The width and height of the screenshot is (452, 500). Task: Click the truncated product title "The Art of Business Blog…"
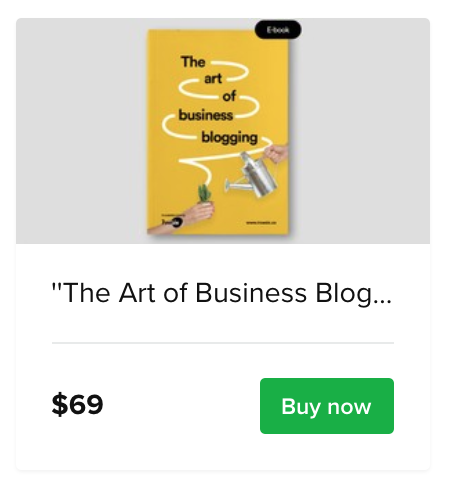pos(222,293)
